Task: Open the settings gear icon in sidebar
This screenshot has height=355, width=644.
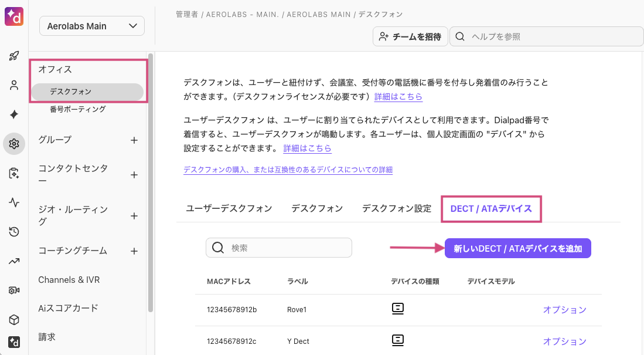Action: click(x=14, y=144)
